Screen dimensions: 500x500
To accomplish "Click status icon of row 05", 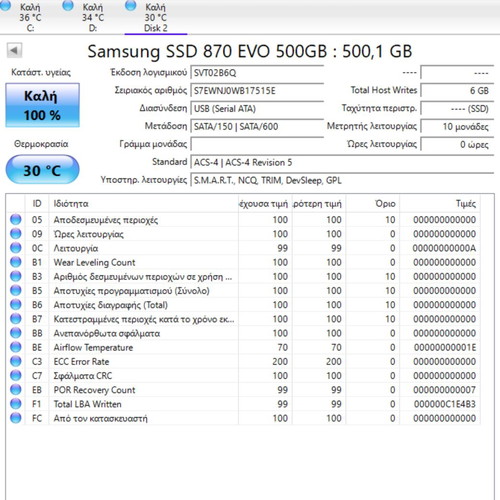I will [16, 220].
